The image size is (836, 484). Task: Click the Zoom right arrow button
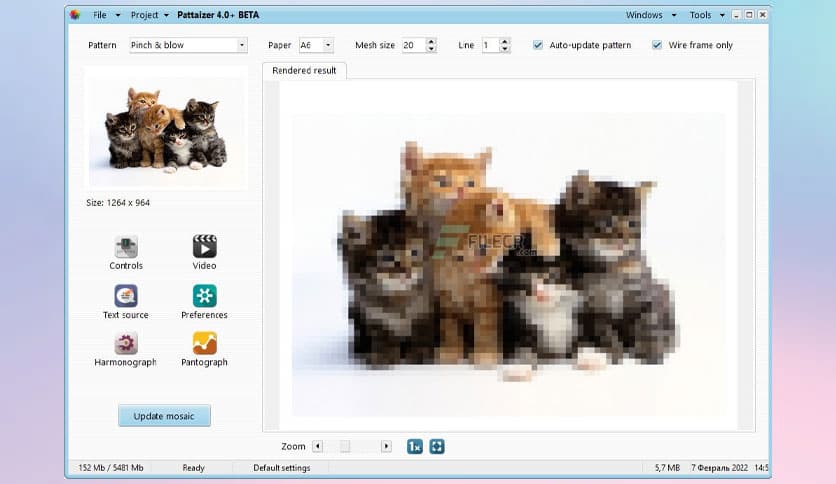(386, 446)
